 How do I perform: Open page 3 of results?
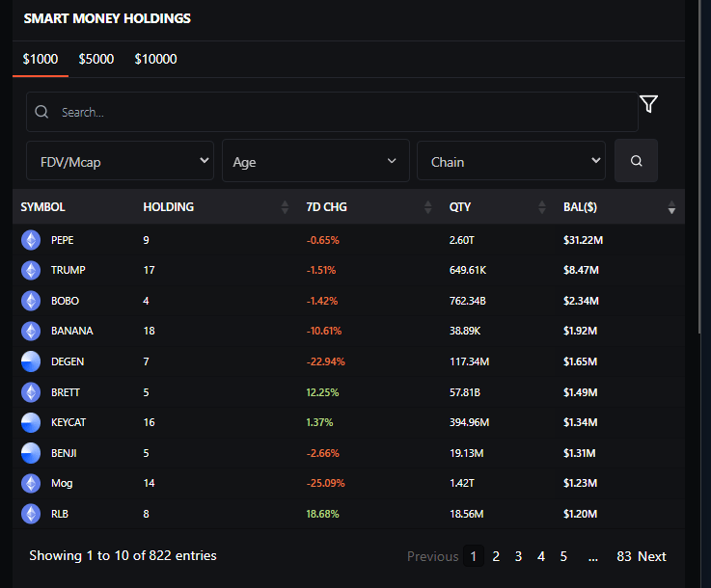pyautogui.click(x=518, y=556)
